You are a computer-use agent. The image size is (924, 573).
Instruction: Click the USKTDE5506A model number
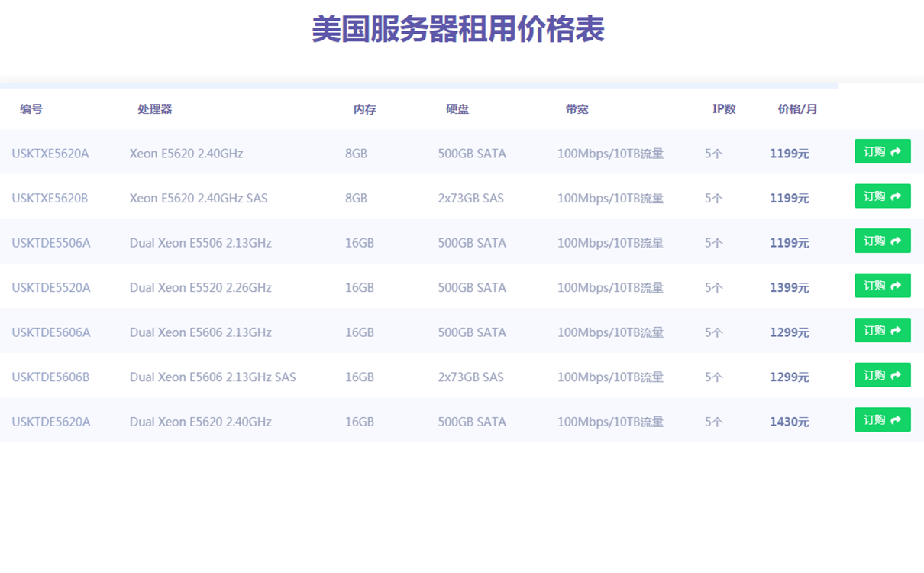pyautogui.click(x=51, y=243)
